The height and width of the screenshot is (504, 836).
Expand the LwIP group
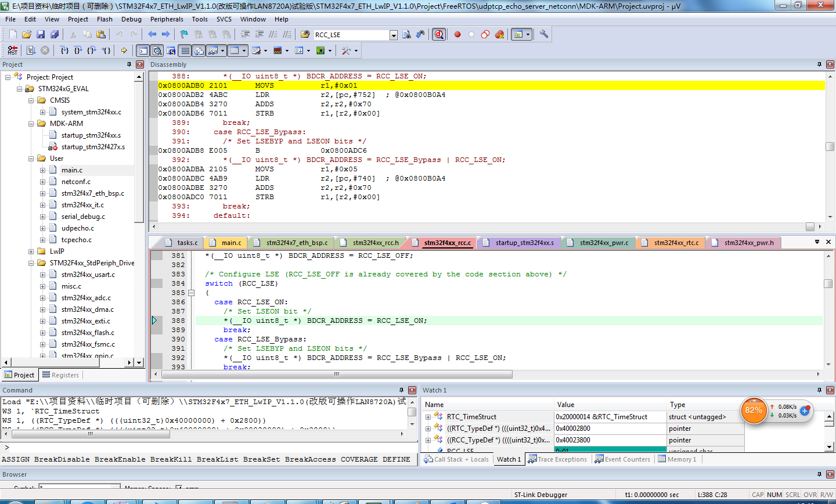[31, 251]
